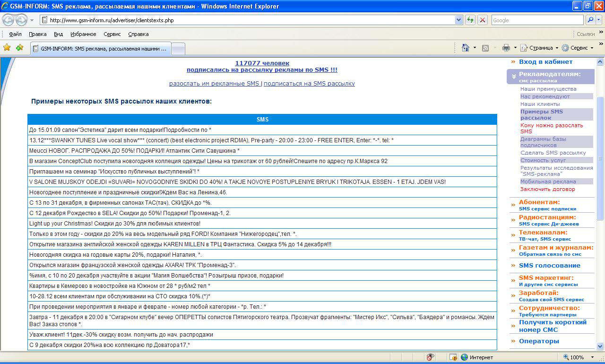This screenshot has height=364, width=605.
Task: Open Нас рекомендуют sidebar link
Action: point(545,96)
